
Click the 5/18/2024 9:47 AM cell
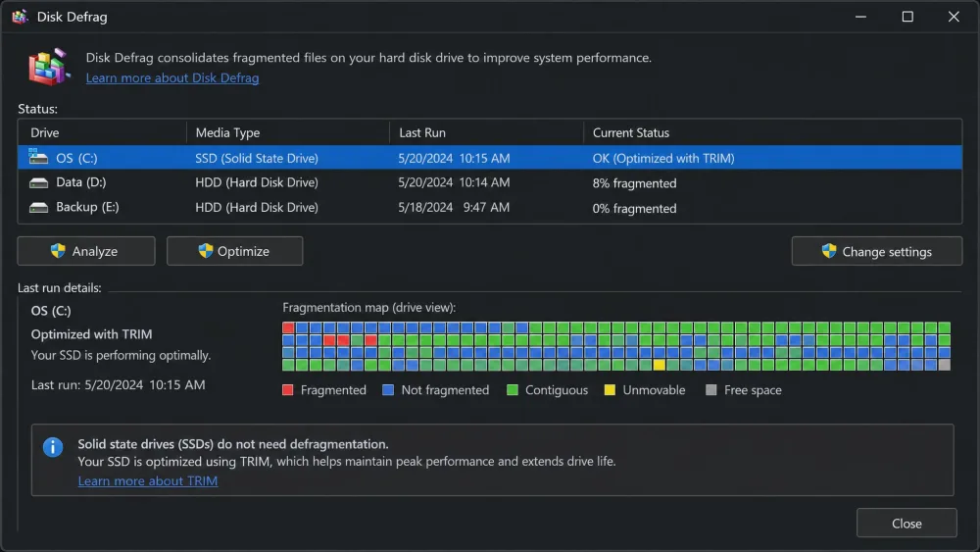(x=454, y=208)
